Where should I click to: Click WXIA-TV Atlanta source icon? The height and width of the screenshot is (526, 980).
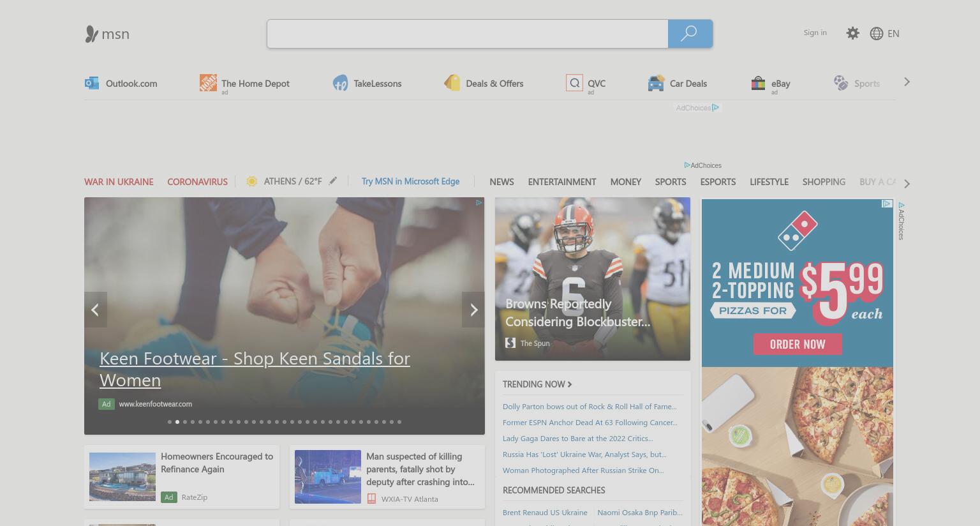(x=372, y=499)
